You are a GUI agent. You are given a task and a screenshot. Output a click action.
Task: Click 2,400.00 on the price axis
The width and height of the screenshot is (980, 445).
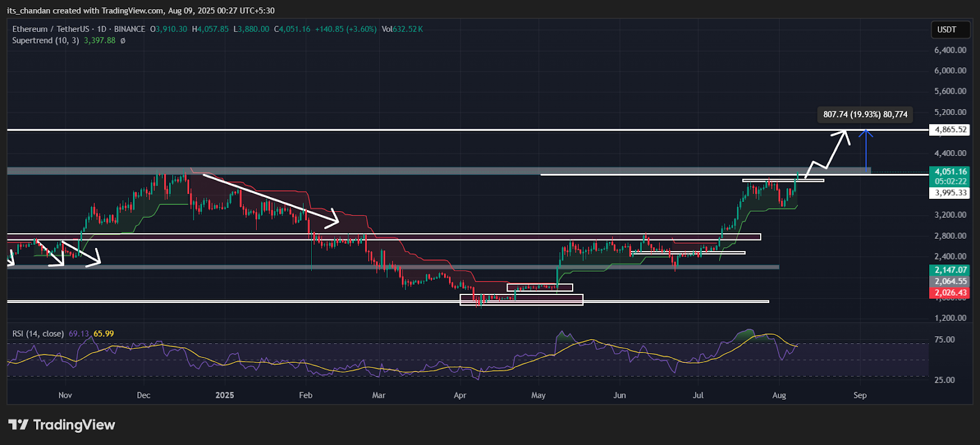[951, 256]
